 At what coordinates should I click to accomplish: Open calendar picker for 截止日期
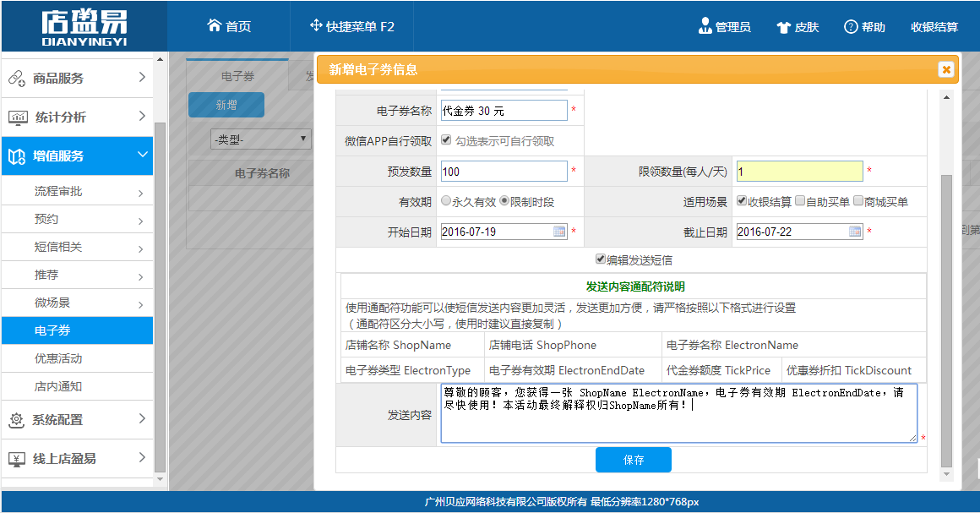tap(855, 232)
